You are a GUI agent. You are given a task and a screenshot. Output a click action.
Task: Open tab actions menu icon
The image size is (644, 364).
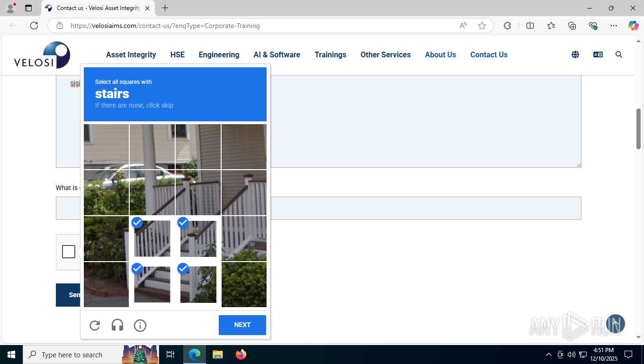pyautogui.click(x=28, y=8)
